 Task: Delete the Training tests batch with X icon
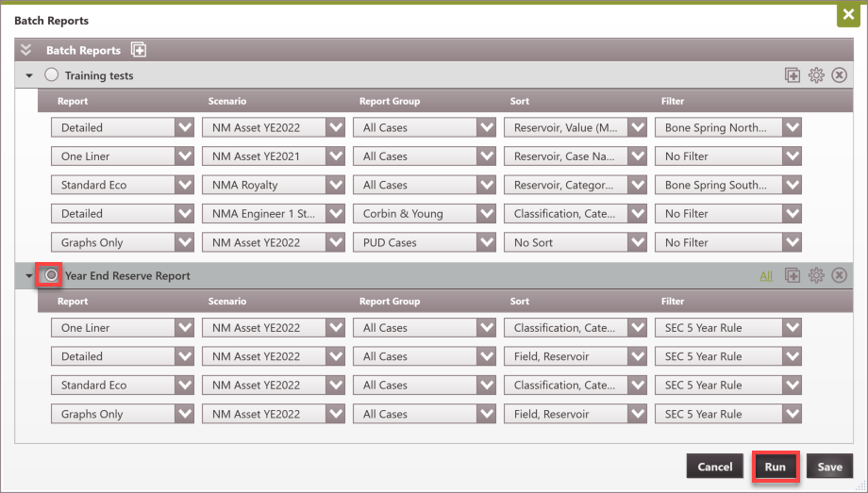pos(839,75)
